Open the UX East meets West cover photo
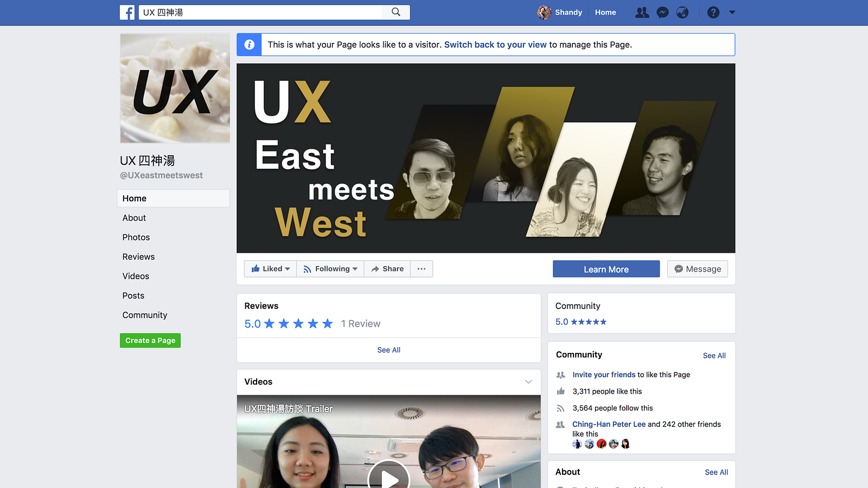Image resolution: width=868 pixels, height=488 pixels. 486,158
